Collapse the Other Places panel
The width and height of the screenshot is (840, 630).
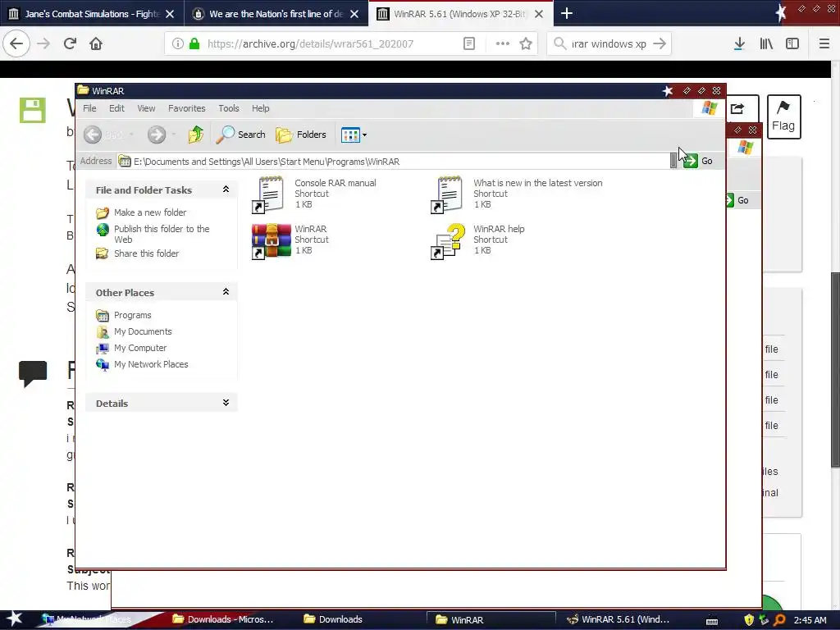point(226,292)
